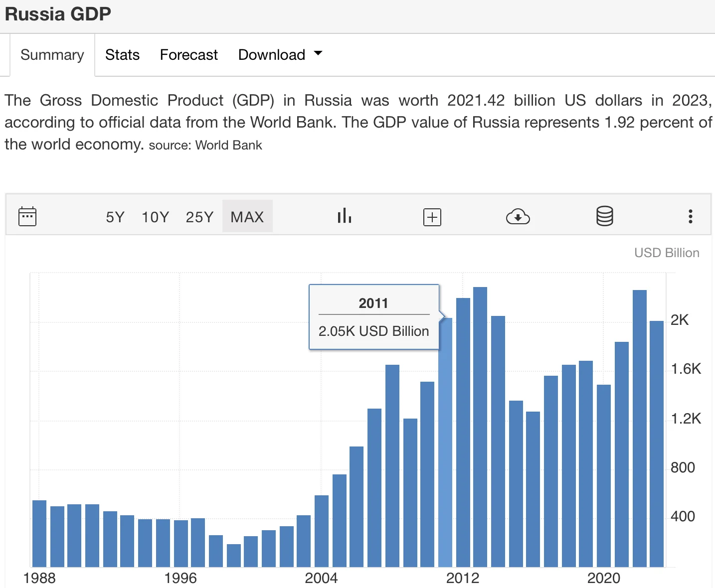Open the database stack data icon
The height and width of the screenshot is (588, 715).
[604, 216]
